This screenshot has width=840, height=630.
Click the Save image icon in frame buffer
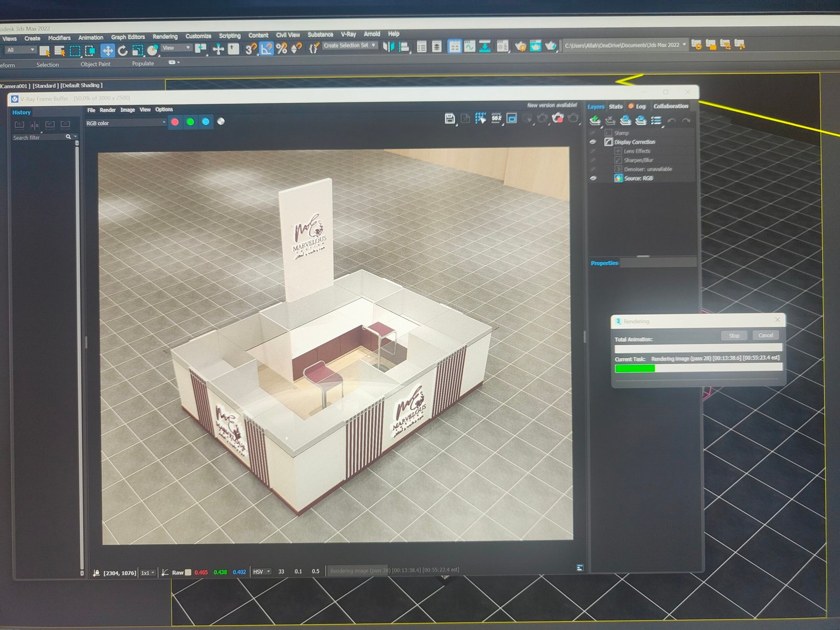[449, 119]
